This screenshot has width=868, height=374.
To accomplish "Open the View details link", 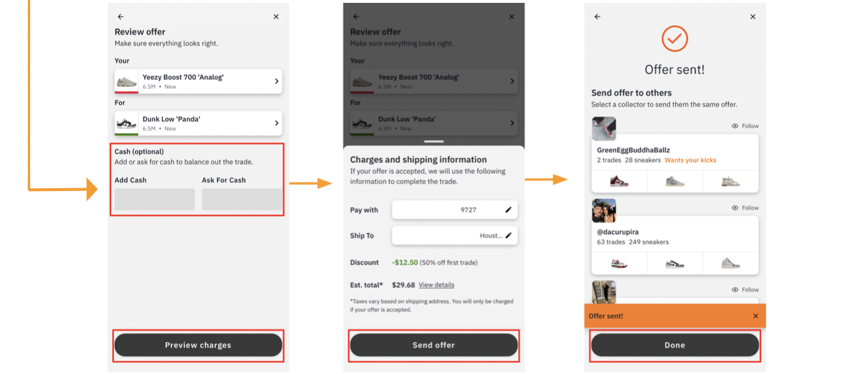I will (436, 285).
